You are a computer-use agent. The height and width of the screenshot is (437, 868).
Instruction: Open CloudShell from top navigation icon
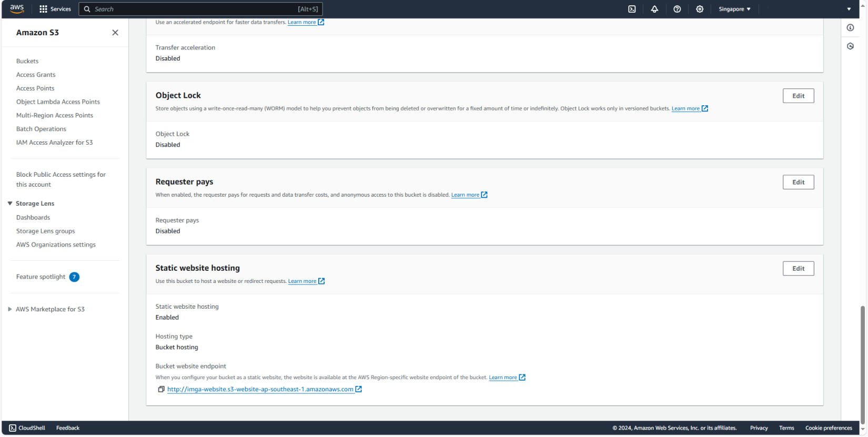[x=632, y=9]
